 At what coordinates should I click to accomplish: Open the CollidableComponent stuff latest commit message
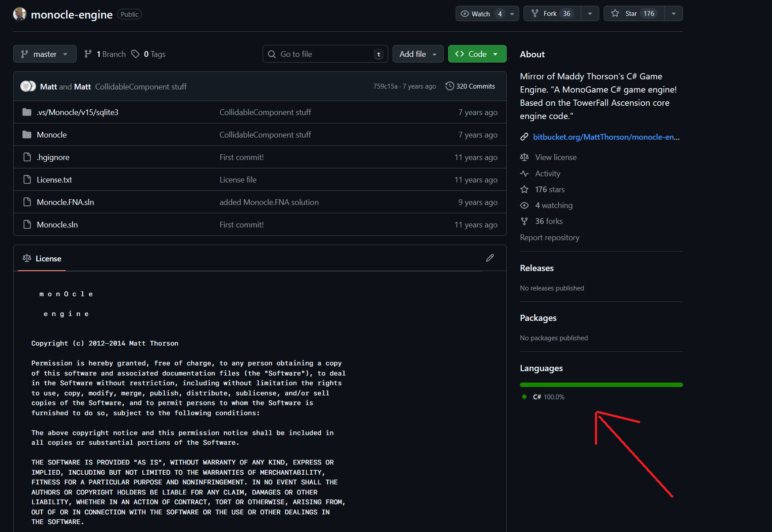pos(141,87)
